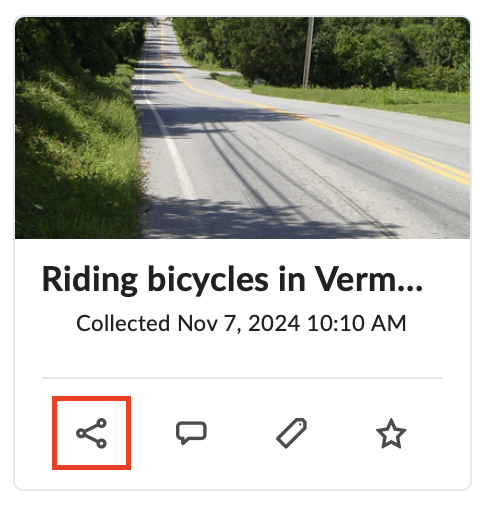Add tags using the tag icon

292,433
